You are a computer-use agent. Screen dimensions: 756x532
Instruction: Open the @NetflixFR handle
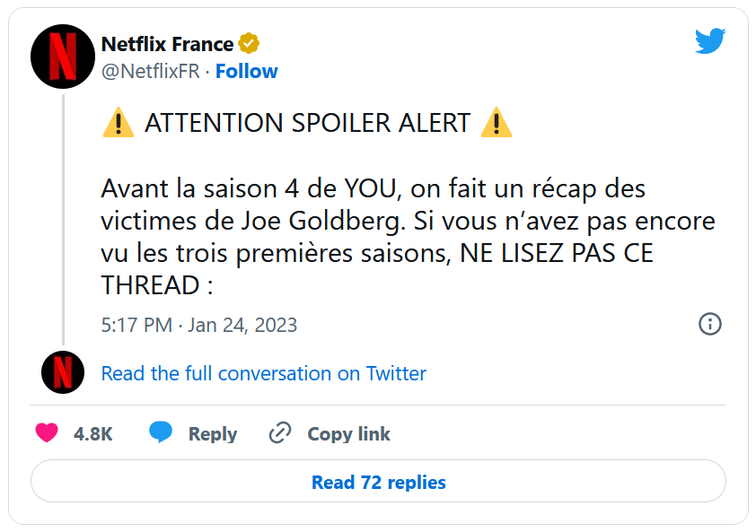(150, 72)
